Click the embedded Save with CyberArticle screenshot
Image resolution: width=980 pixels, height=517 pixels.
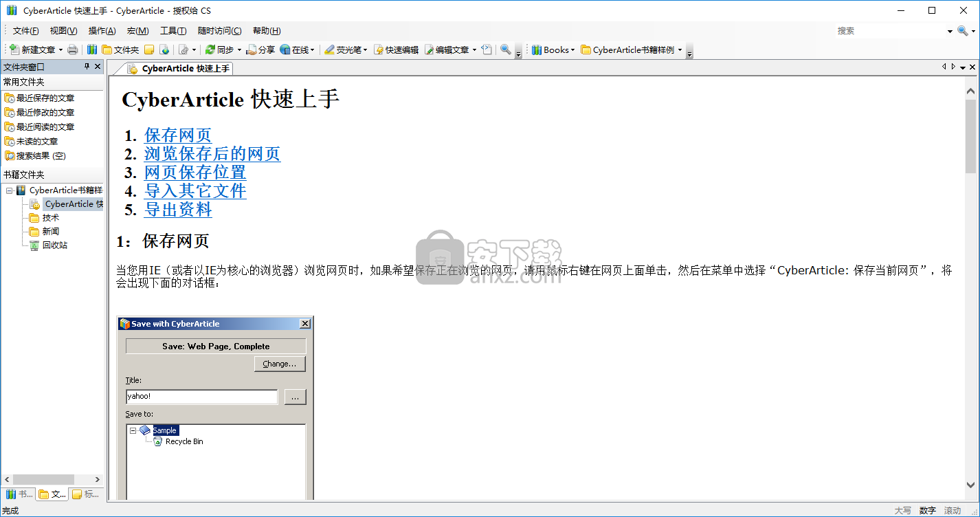point(216,408)
